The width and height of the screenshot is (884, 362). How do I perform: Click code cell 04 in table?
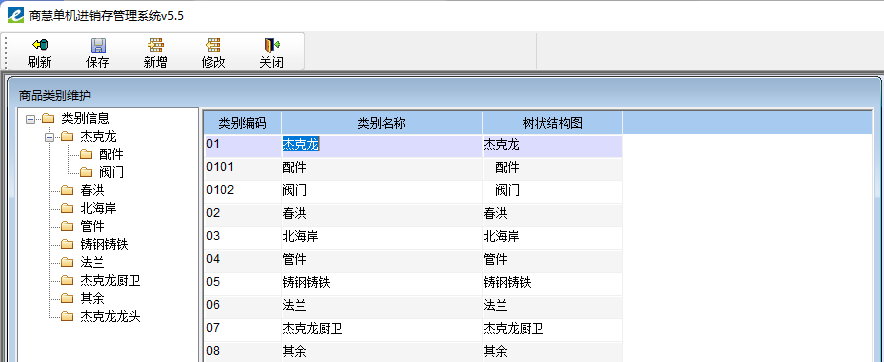tap(242, 262)
